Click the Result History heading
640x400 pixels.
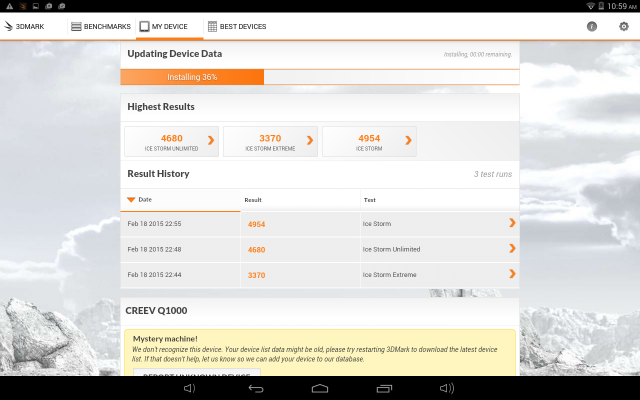[x=158, y=174]
